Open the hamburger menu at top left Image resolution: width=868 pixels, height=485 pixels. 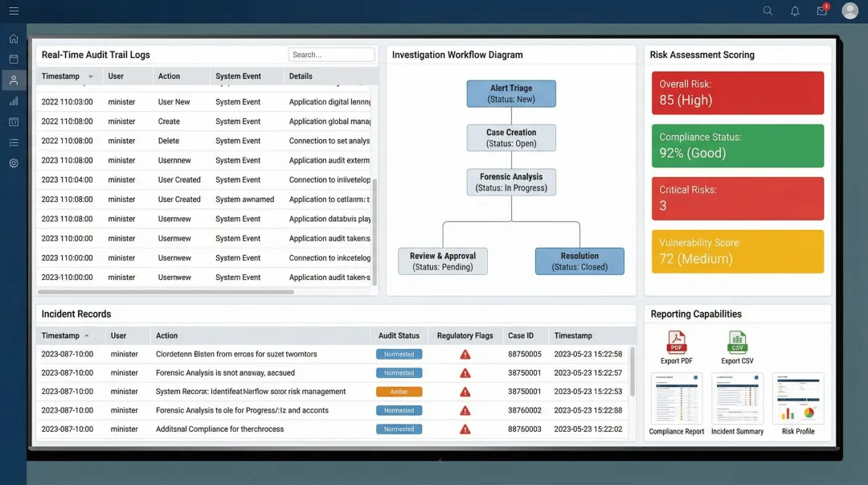[x=14, y=11]
